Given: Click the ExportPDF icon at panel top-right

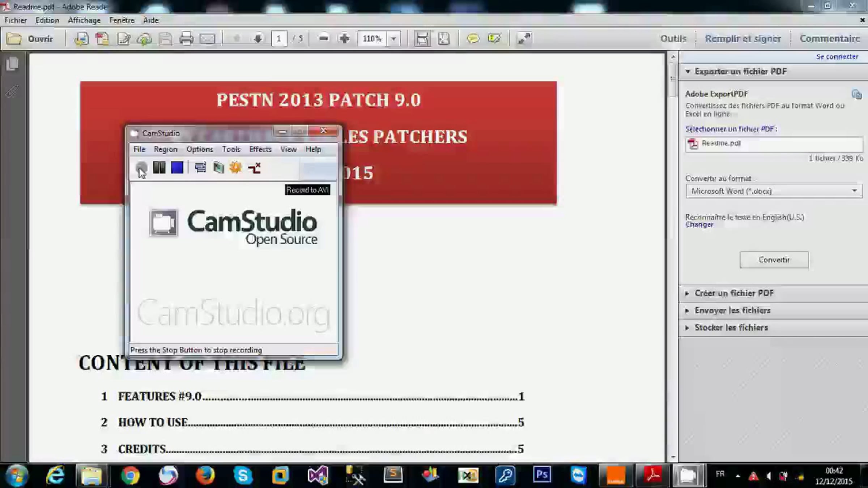Looking at the screenshot, I should 856,95.
